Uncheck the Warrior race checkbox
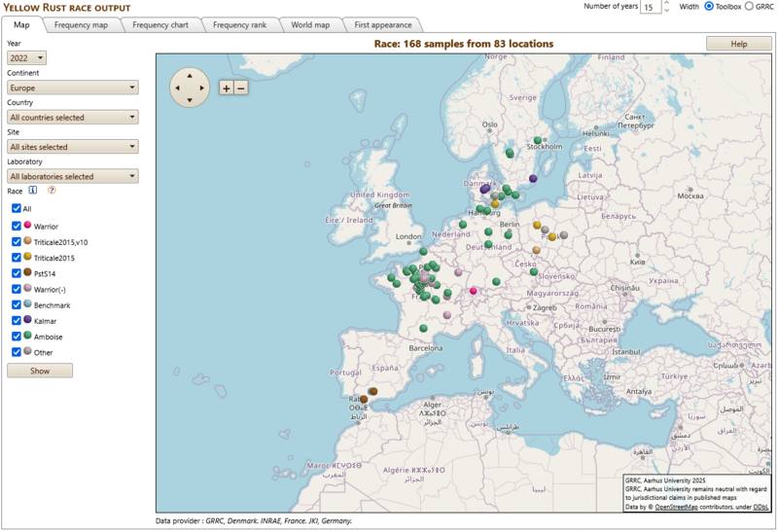The height and width of the screenshot is (532, 778). point(17,226)
